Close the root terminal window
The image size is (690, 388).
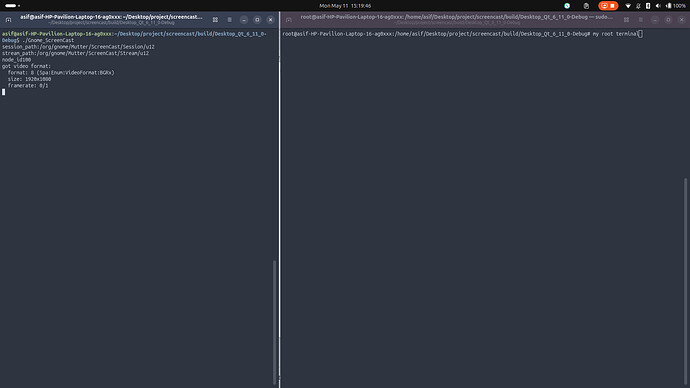pos(682,20)
